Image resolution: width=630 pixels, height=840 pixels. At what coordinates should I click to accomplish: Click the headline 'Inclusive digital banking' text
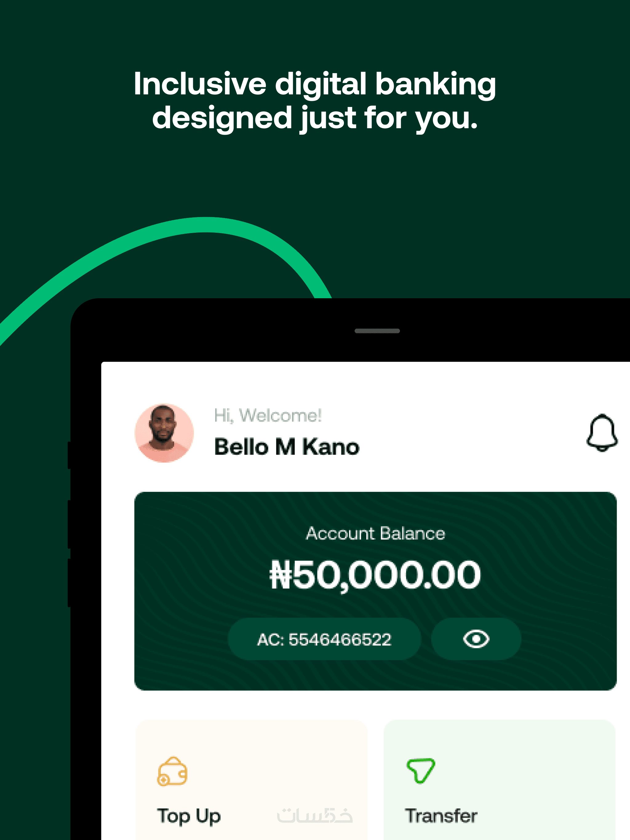[315, 84]
